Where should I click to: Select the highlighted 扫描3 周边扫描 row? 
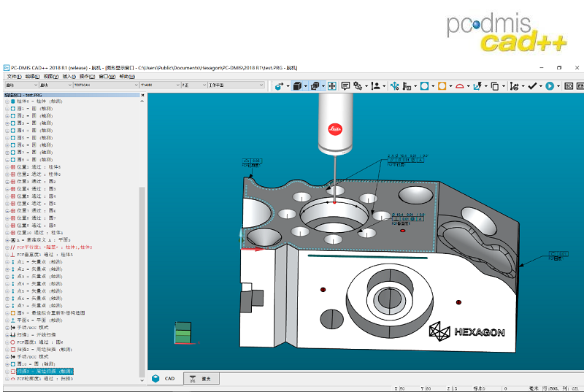tap(45, 371)
